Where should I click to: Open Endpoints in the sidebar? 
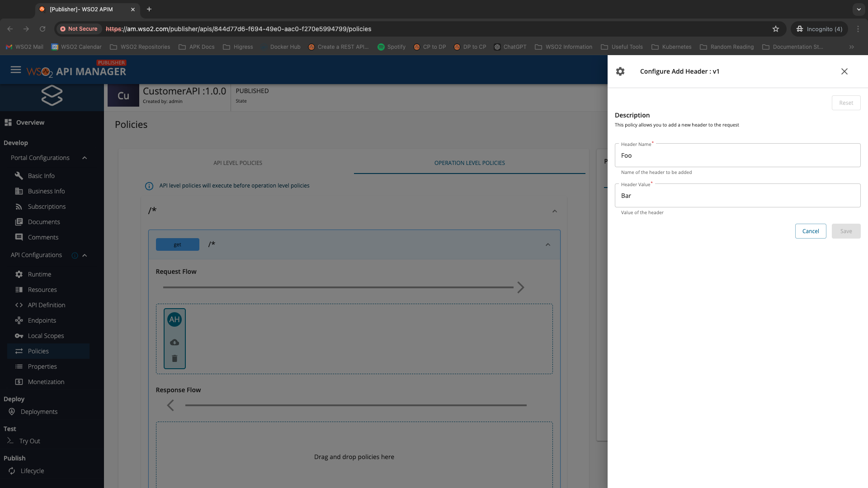(42, 320)
